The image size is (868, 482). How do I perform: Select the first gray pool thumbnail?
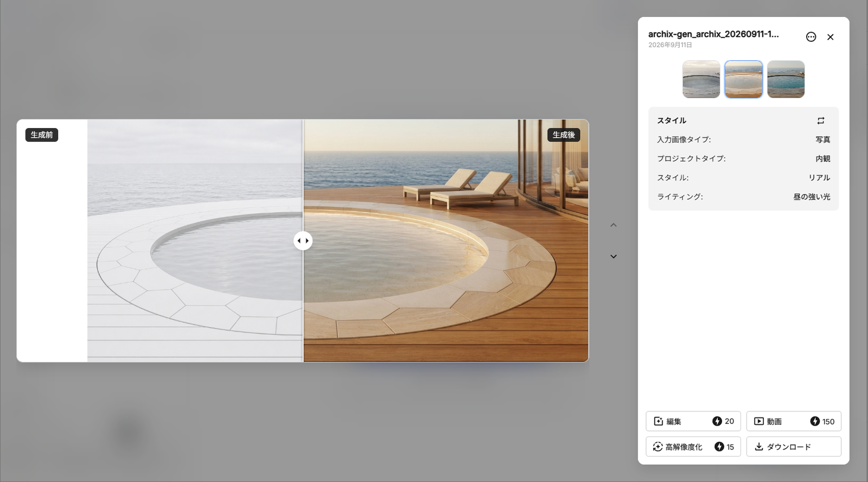pyautogui.click(x=701, y=79)
